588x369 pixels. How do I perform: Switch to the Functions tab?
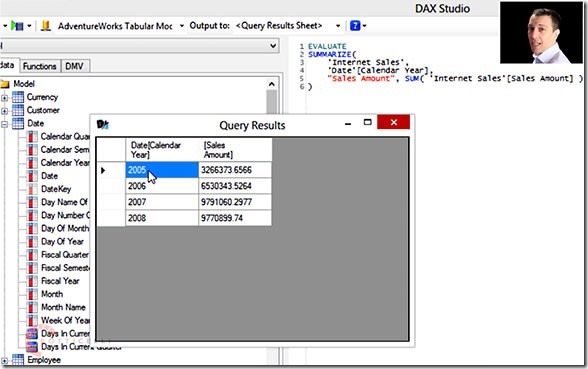point(39,66)
